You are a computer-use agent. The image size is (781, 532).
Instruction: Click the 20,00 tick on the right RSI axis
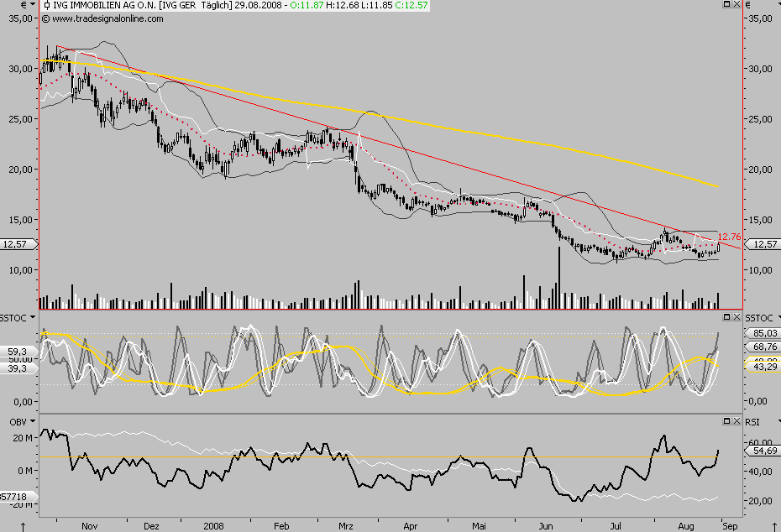(x=761, y=501)
